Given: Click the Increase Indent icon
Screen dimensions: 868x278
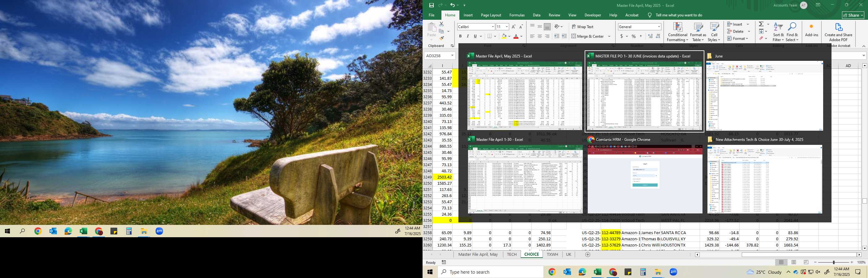Looking at the screenshot, I should pos(564,36).
